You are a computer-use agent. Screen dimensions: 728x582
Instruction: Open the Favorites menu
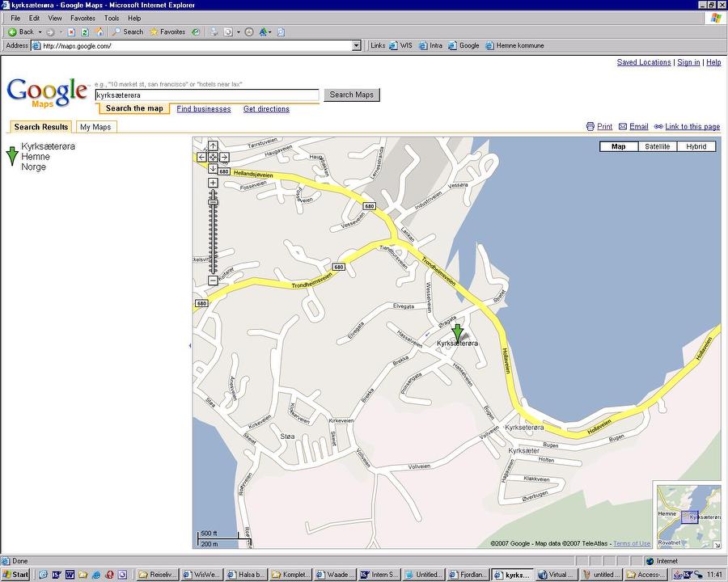point(82,18)
